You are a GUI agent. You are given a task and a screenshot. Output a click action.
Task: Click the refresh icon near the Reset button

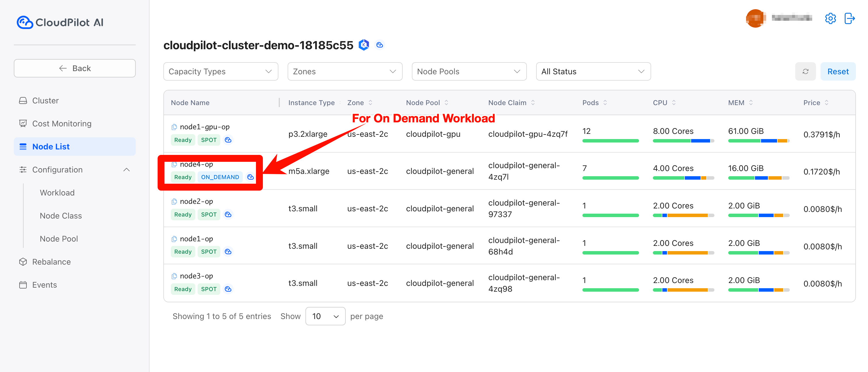(806, 71)
